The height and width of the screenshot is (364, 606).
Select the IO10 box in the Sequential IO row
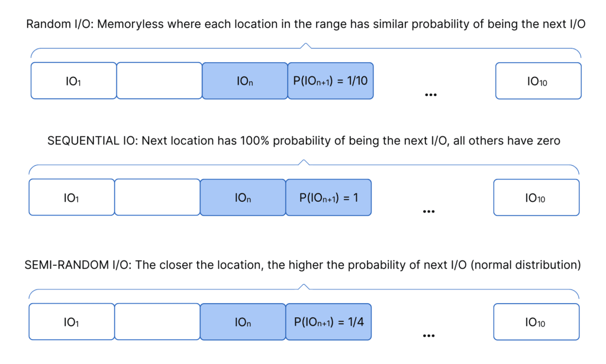pos(536,197)
